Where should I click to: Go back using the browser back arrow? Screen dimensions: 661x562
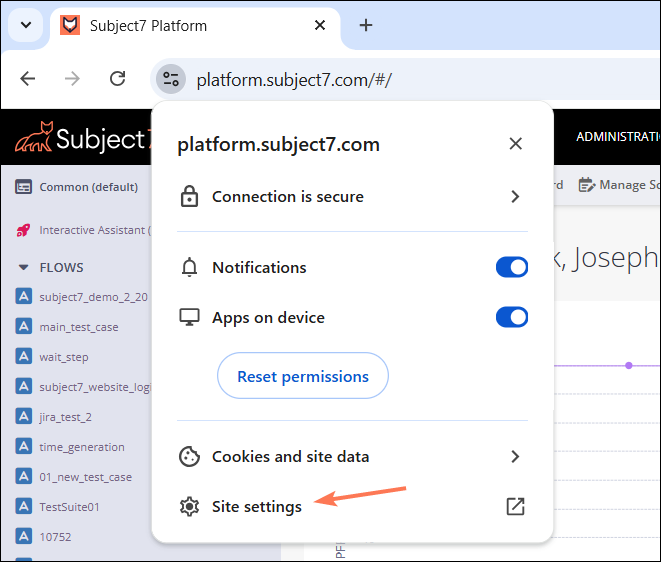(28, 79)
